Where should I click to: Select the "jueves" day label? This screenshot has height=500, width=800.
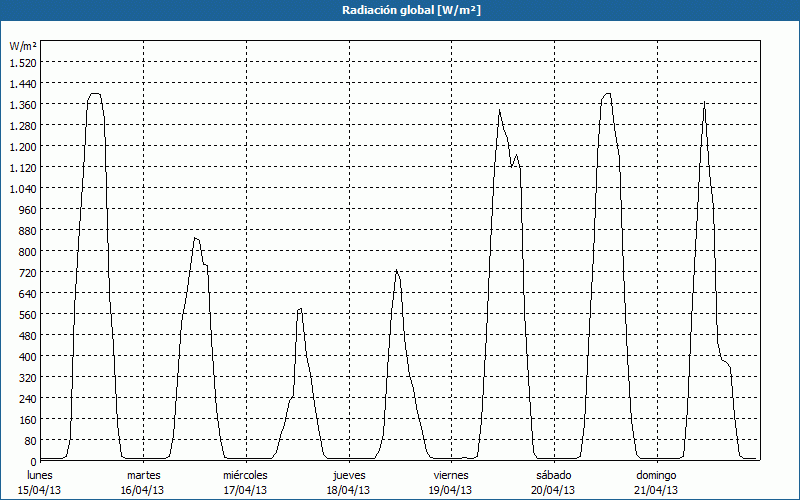coord(348,475)
